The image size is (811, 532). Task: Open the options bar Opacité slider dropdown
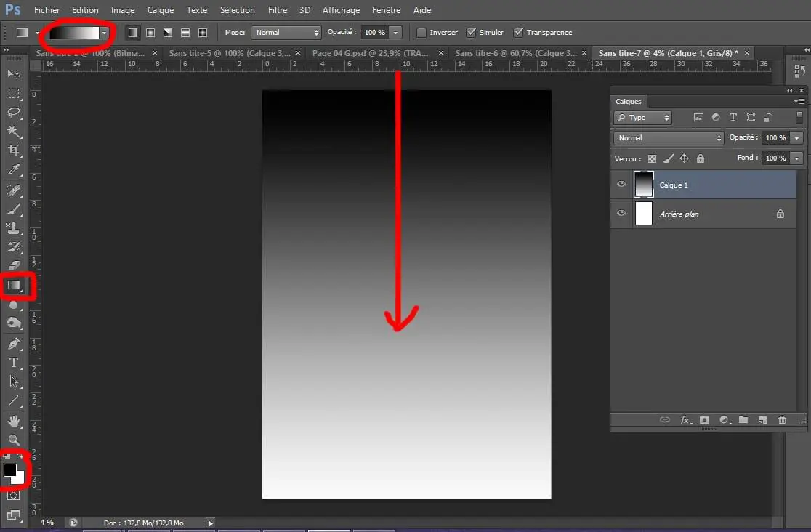tap(395, 33)
